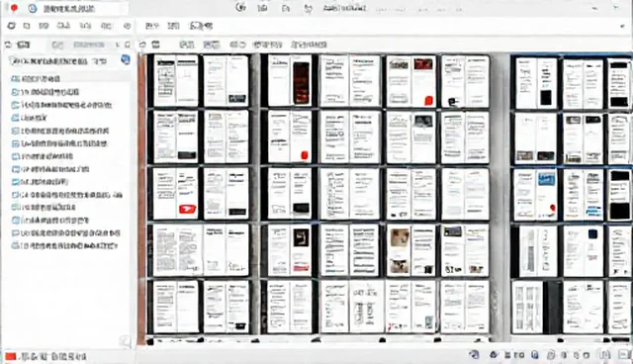This screenshot has height=364, width=633.
Task: Open the top-left document thumbnail in grid
Action: pyautogui.click(x=176, y=80)
